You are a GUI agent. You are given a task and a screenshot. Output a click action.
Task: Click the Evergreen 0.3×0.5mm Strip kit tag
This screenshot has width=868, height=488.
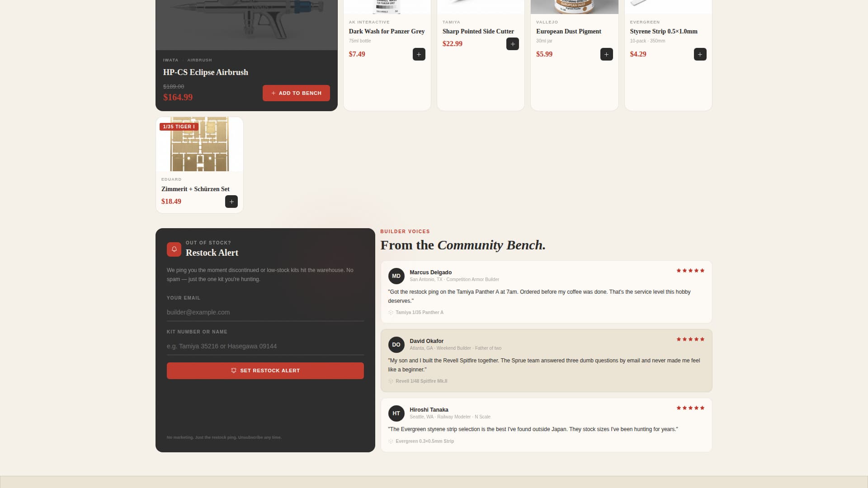(x=425, y=441)
